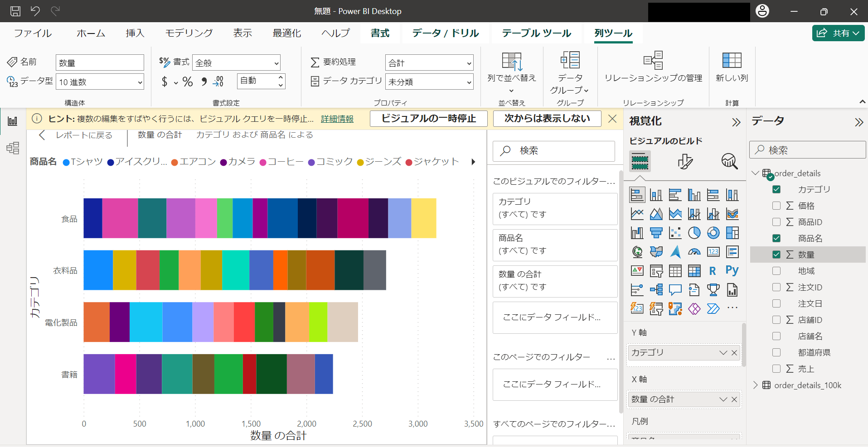Select the Python visual
This screenshot has height=447, width=868.
pyautogui.click(x=732, y=270)
